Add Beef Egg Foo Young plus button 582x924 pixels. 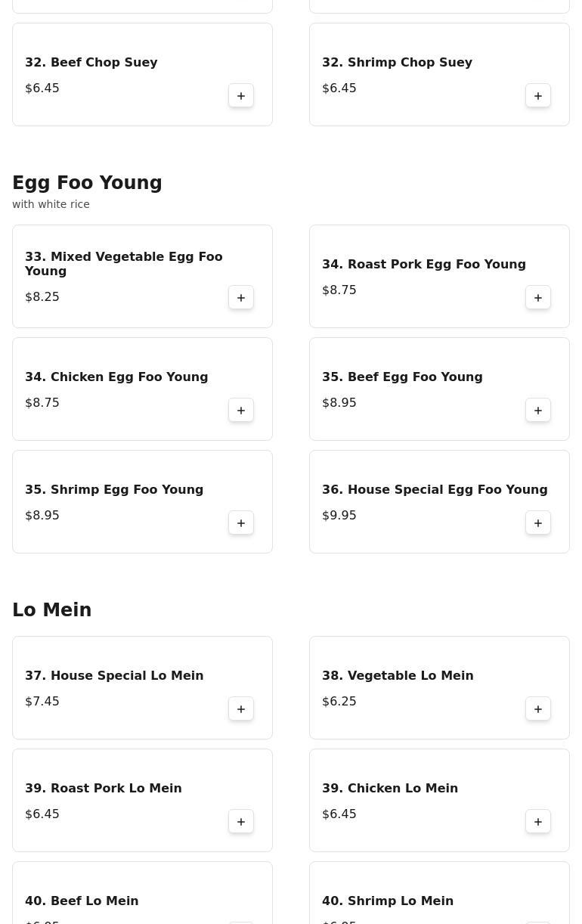click(538, 411)
